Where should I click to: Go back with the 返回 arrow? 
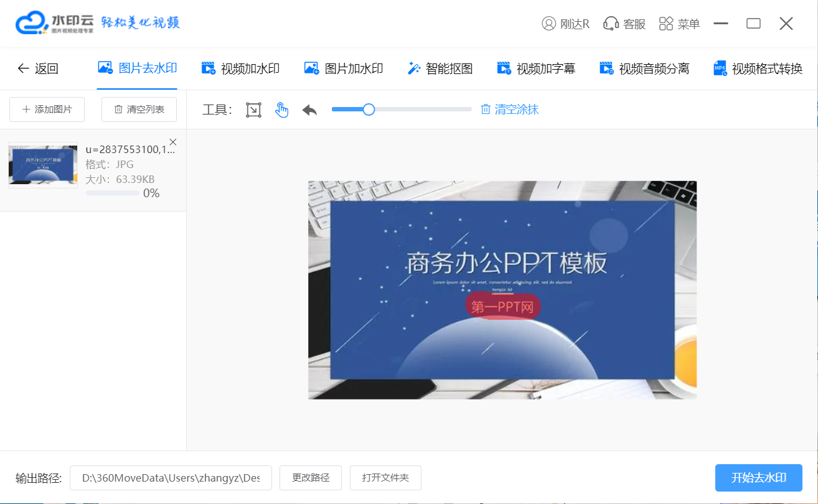[x=37, y=68]
